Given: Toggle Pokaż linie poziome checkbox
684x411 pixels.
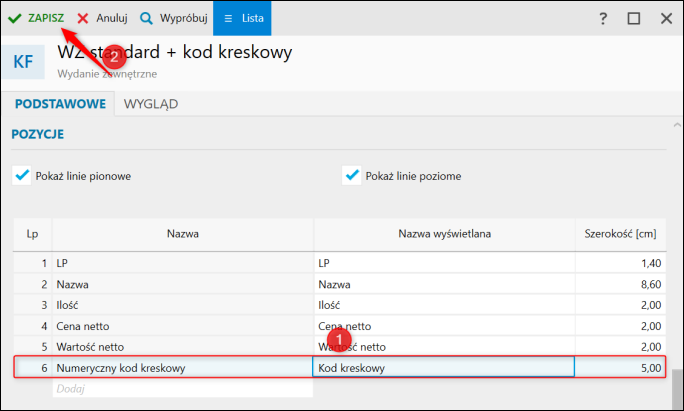Looking at the screenshot, I should point(351,175).
